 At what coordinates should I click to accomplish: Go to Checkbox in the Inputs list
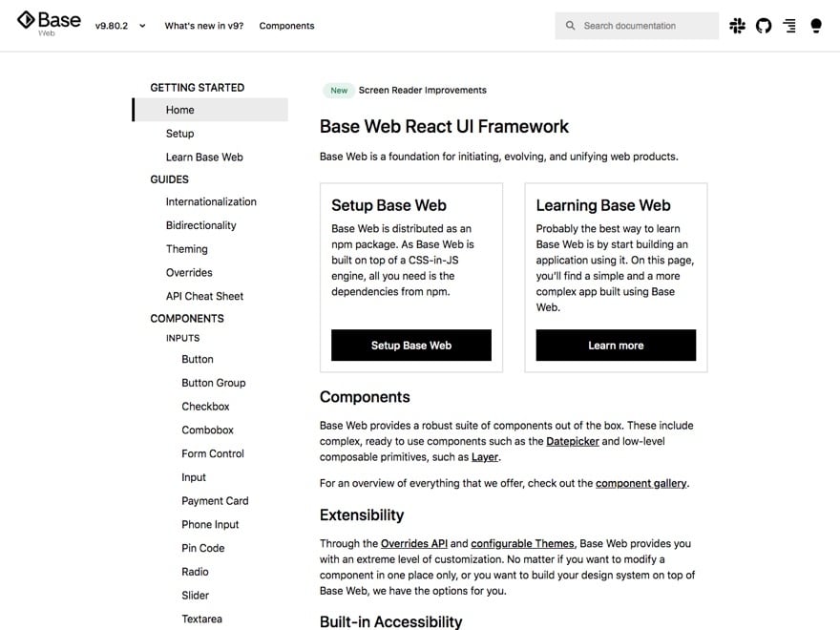click(x=205, y=407)
